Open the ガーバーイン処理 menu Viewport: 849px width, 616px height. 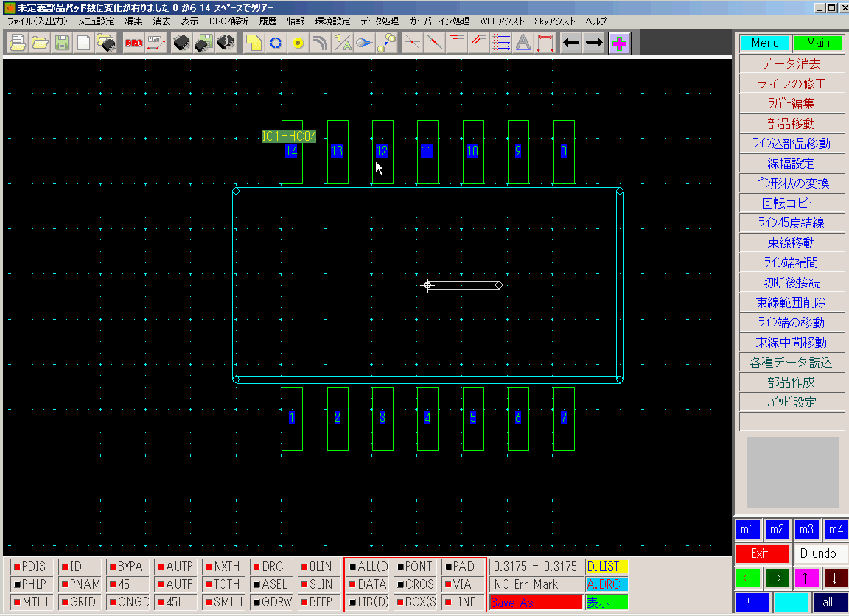tap(439, 21)
